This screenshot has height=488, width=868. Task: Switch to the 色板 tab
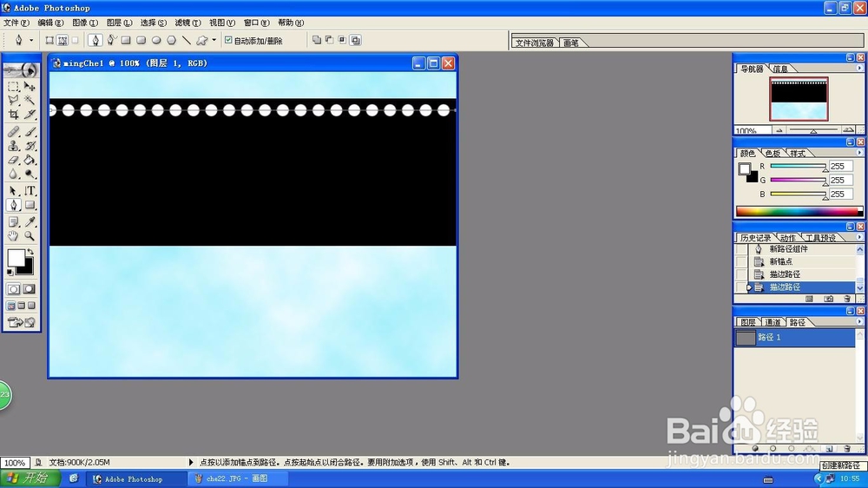(773, 154)
